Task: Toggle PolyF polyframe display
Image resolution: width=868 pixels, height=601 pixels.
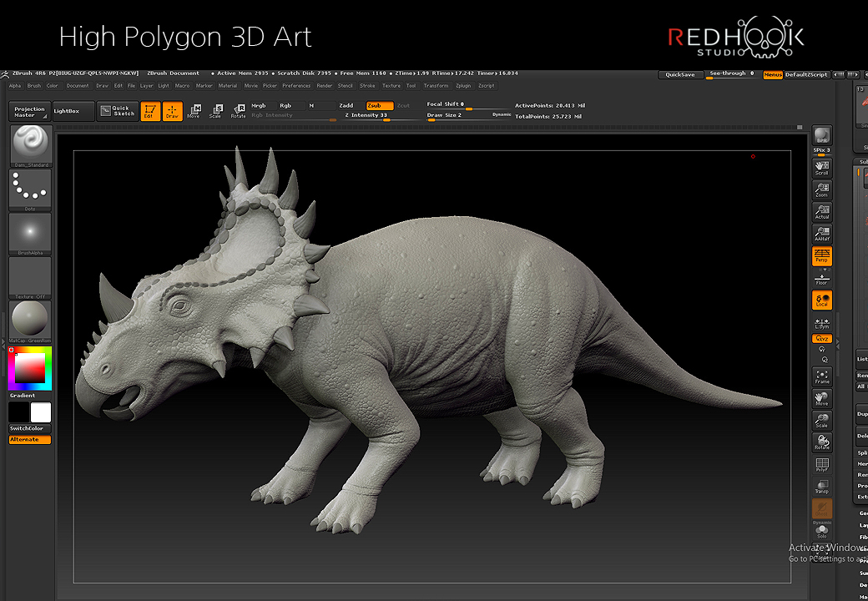Action: [822, 465]
